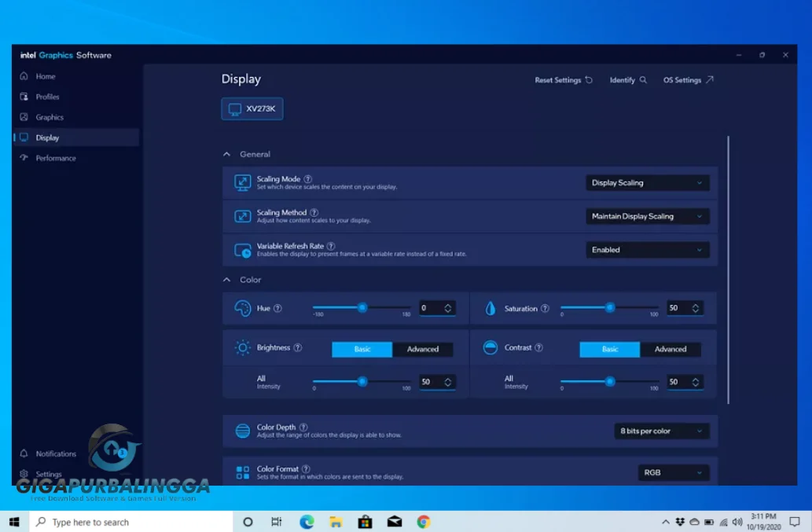The height and width of the screenshot is (532, 812).
Task: Open OS Settings link
Action: (689, 80)
